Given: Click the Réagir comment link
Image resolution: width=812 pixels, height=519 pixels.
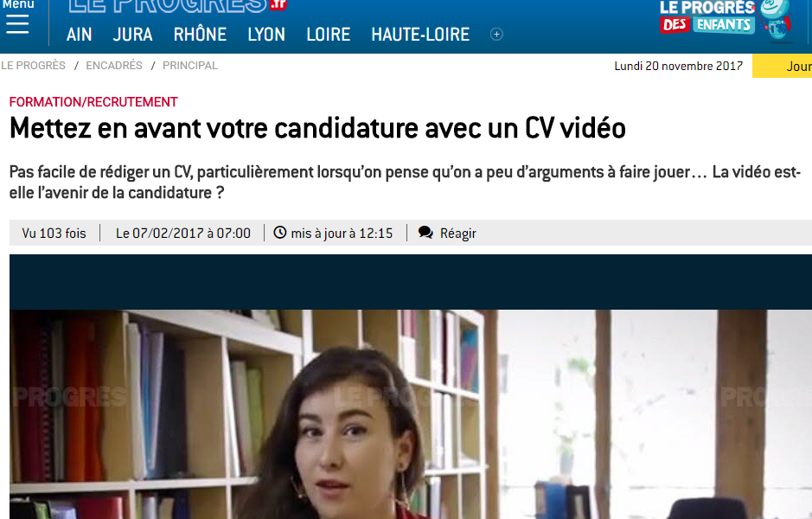Looking at the screenshot, I should pos(457,234).
